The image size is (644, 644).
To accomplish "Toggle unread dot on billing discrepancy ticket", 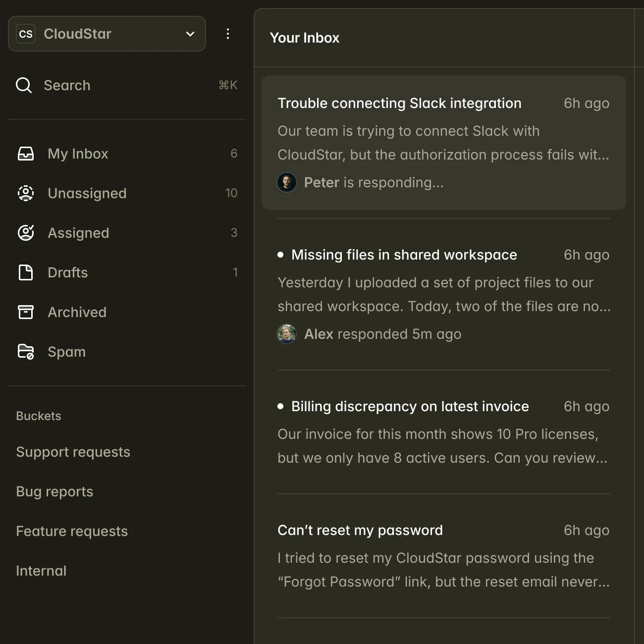I will pyautogui.click(x=280, y=406).
